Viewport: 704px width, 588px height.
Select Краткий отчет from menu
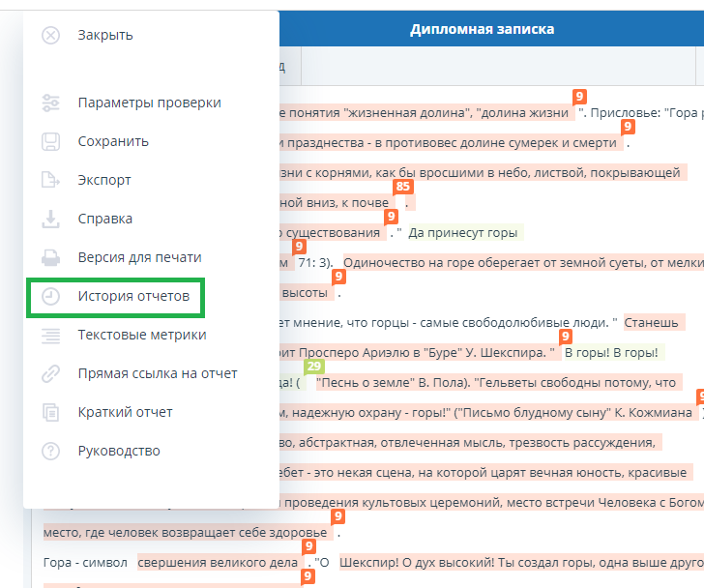125,412
